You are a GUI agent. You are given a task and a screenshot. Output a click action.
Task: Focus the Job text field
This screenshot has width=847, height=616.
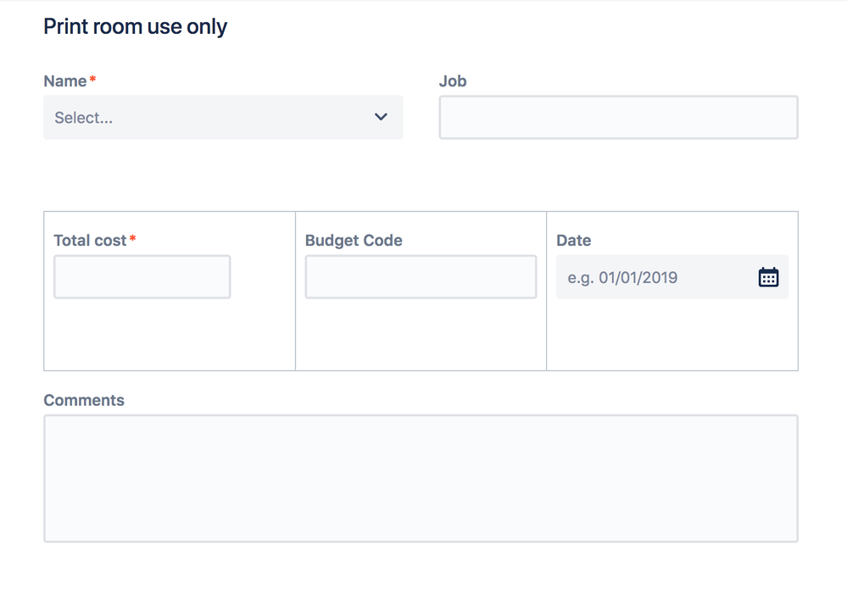618,117
